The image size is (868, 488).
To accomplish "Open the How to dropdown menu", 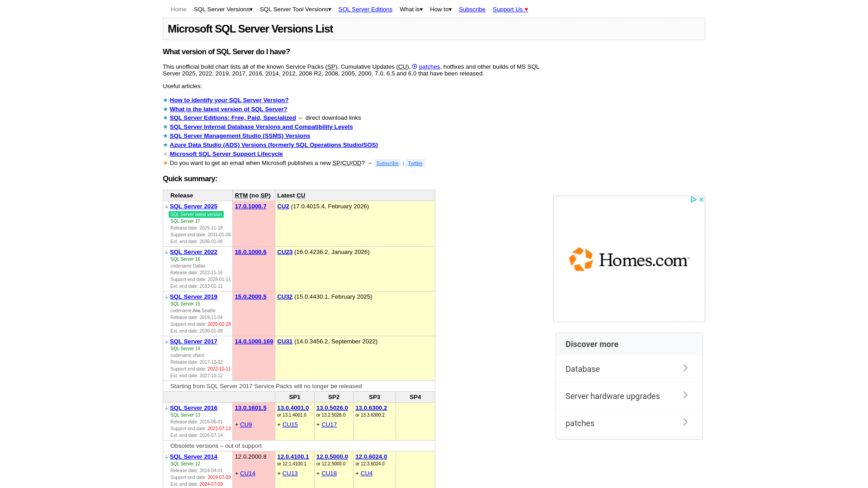I will point(441,9).
